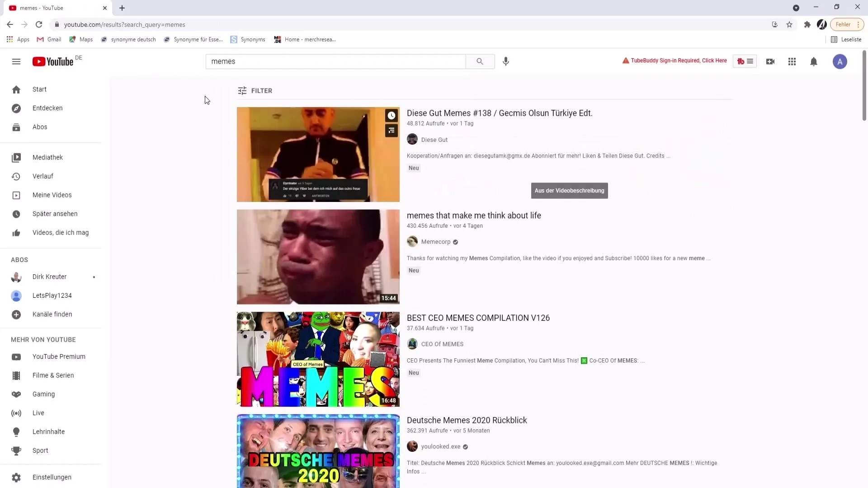This screenshot has height=488, width=868.
Task: Select the Gaming sidebar menu item
Action: [43, 394]
